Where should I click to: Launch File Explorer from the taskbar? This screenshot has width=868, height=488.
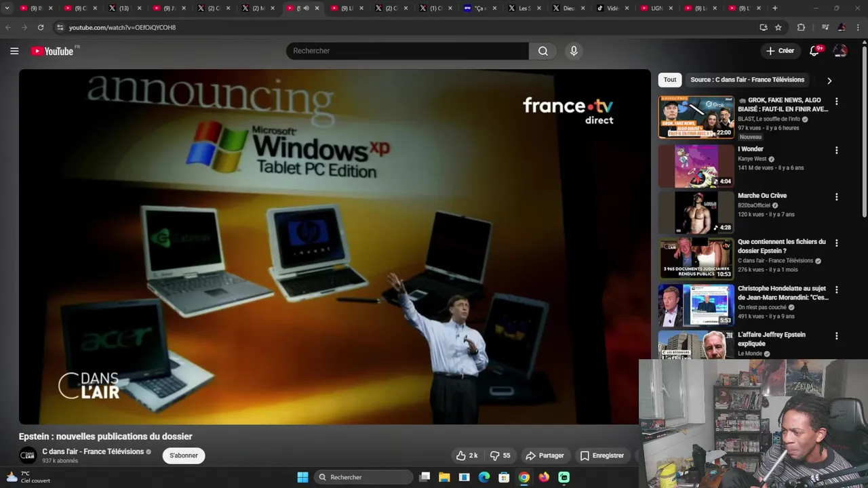(x=444, y=477)
